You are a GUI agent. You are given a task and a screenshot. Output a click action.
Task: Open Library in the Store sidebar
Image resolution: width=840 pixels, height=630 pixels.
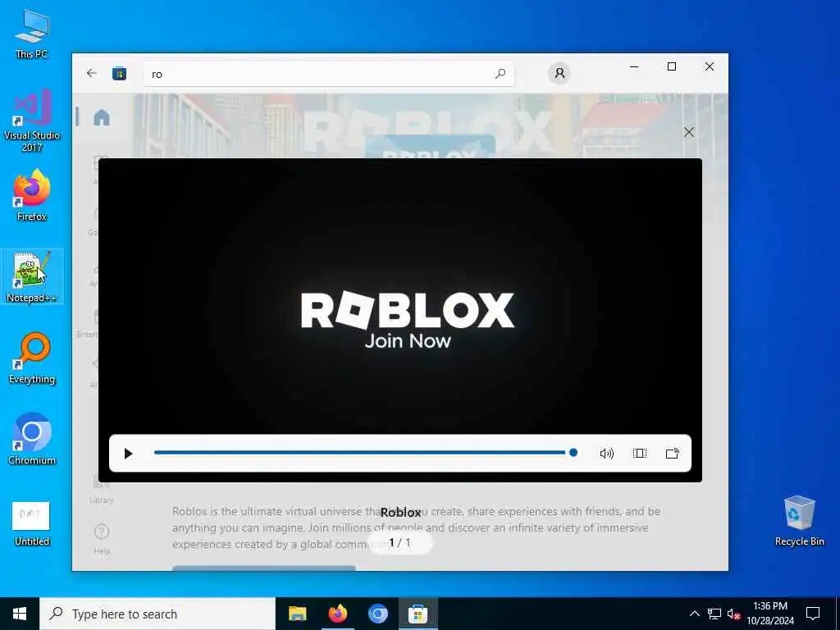click(x=101, y=489)
